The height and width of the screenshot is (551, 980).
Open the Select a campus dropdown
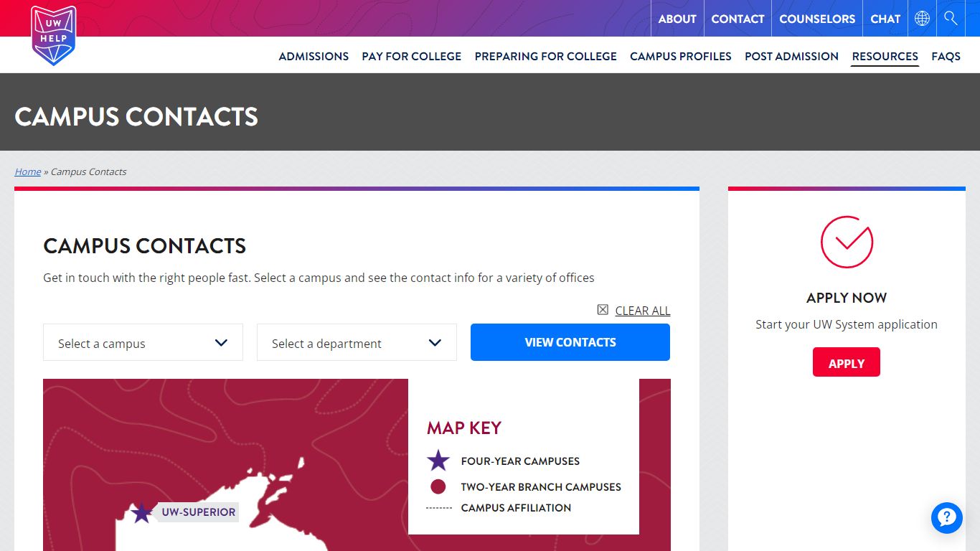143,342
